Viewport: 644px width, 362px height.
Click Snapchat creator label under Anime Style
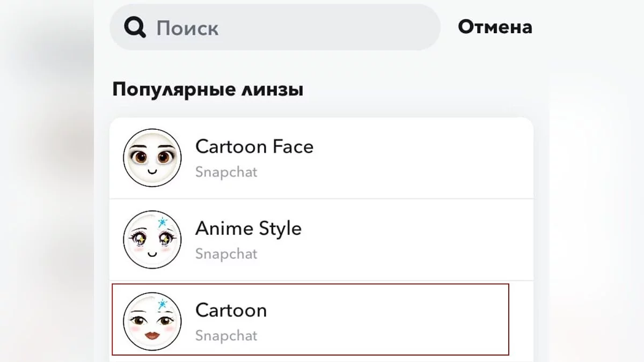tap(226, 254)
